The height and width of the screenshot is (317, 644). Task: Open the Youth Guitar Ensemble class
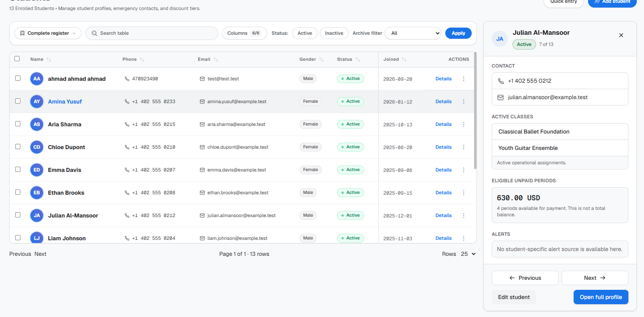tap(560, 148)
